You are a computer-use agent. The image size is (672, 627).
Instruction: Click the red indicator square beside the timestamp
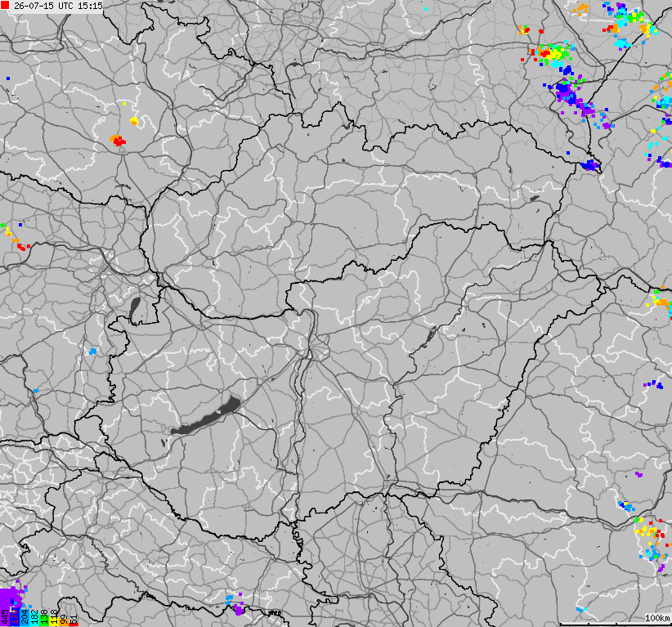(5, 5)
